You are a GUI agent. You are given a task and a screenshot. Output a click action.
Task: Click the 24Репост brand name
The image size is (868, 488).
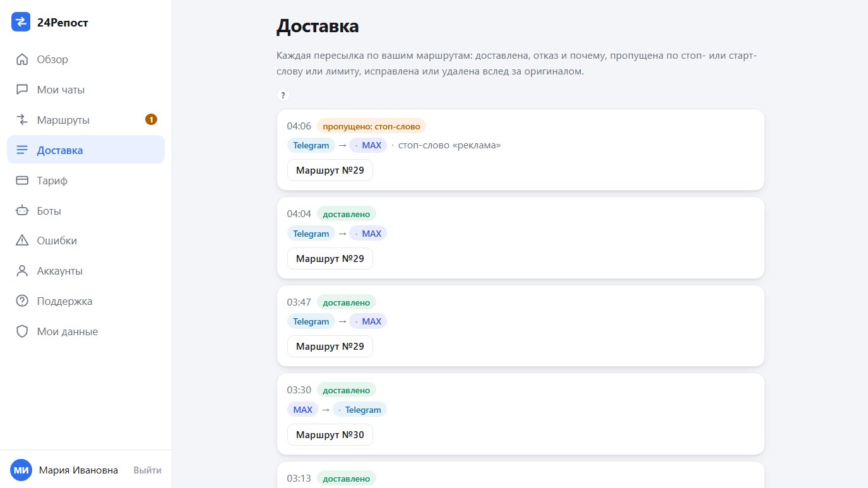(62, 23)
